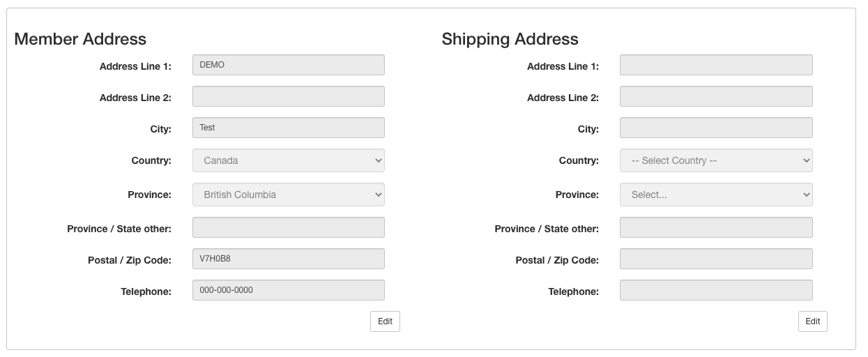Click Member Telephone field showing 000-000-0000
The height and width of the screenshot is (357, 868).
[x=288, y=290]
